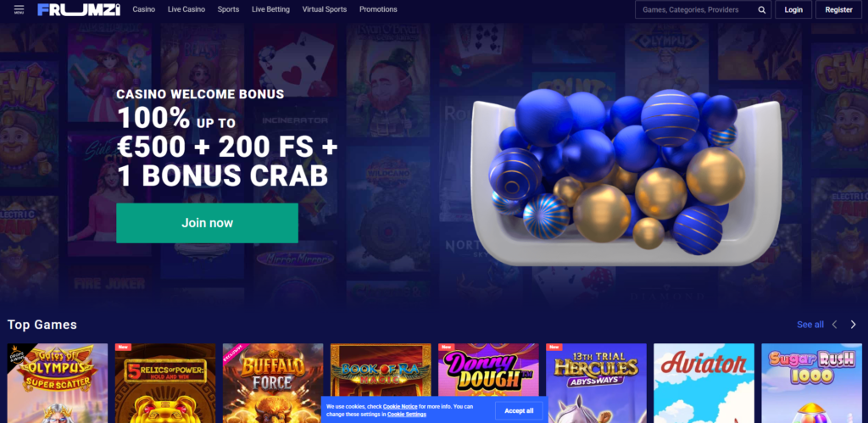
Task: Show next Top Games with right arrow
Action: coord(853,325)
